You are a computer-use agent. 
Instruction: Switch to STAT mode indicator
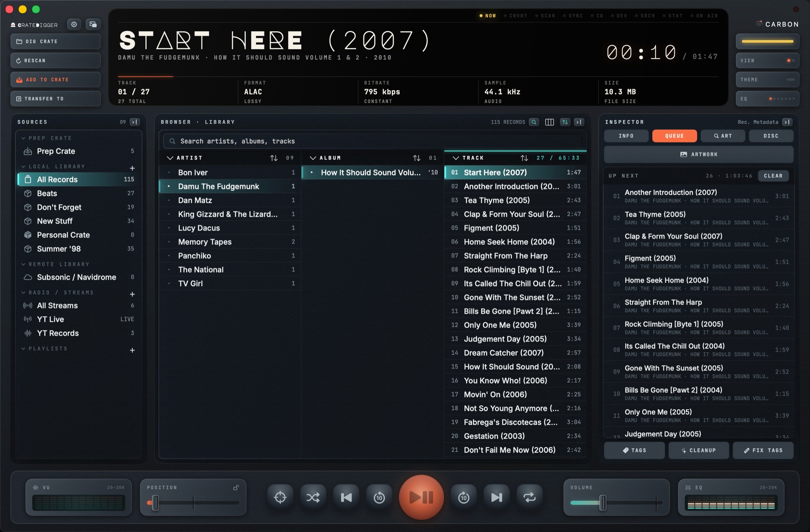point(673,16)
